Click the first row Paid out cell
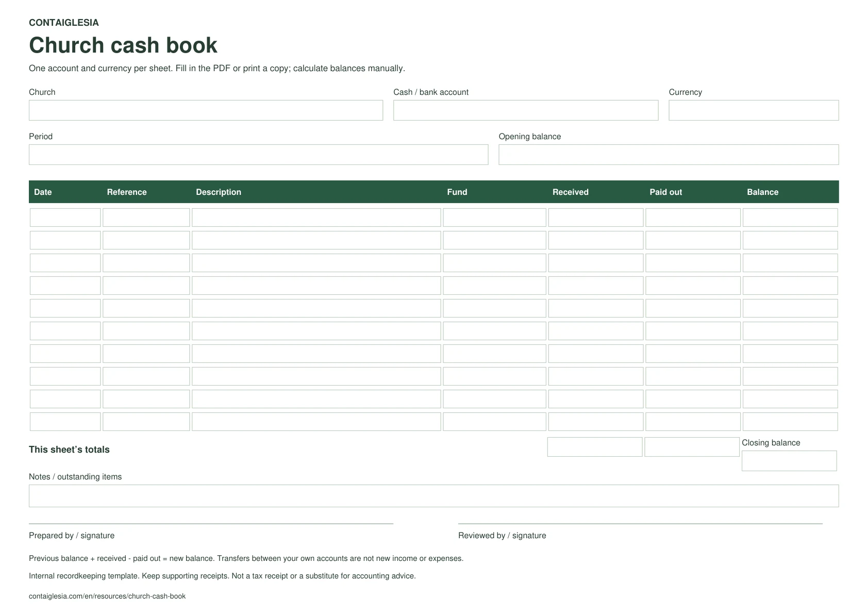The width and height of the screenshot is (868, 614). tap(693, 218)
